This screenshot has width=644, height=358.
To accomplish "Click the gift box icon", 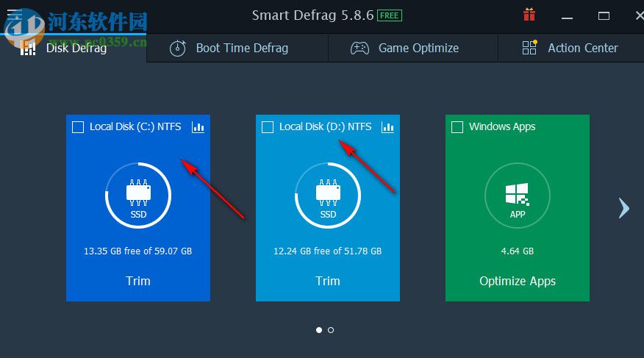I will [529, 15].
